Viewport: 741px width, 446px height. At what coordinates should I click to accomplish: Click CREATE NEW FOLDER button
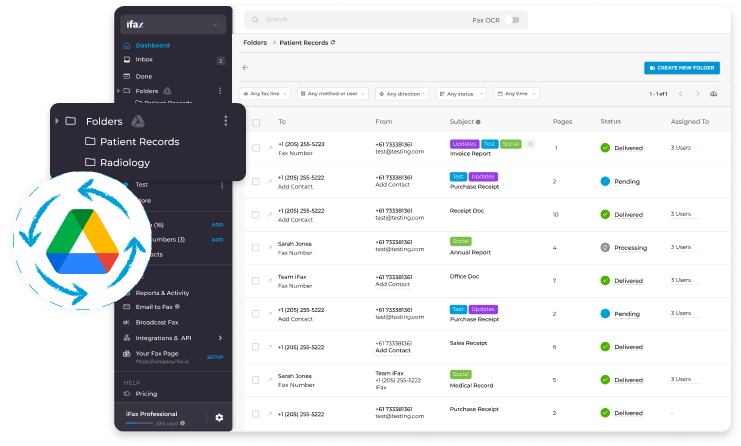pos(682,68)
